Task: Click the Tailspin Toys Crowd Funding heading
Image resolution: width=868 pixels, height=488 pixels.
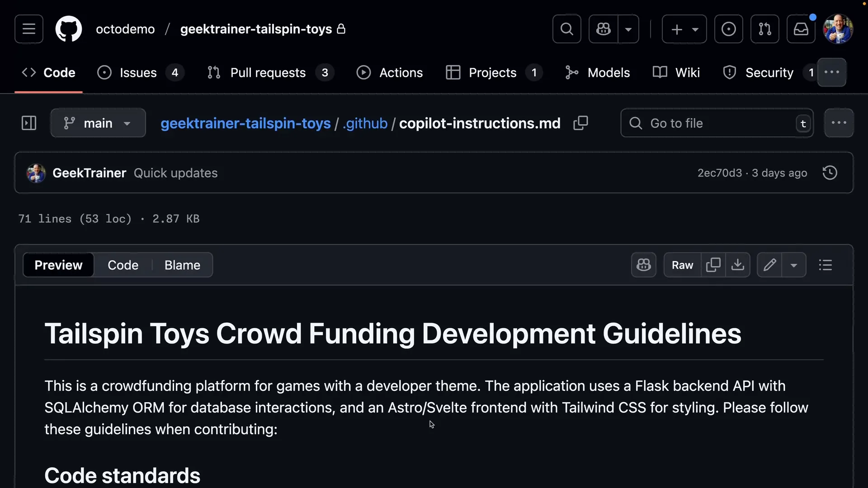Action: click(x=393, y=334)
